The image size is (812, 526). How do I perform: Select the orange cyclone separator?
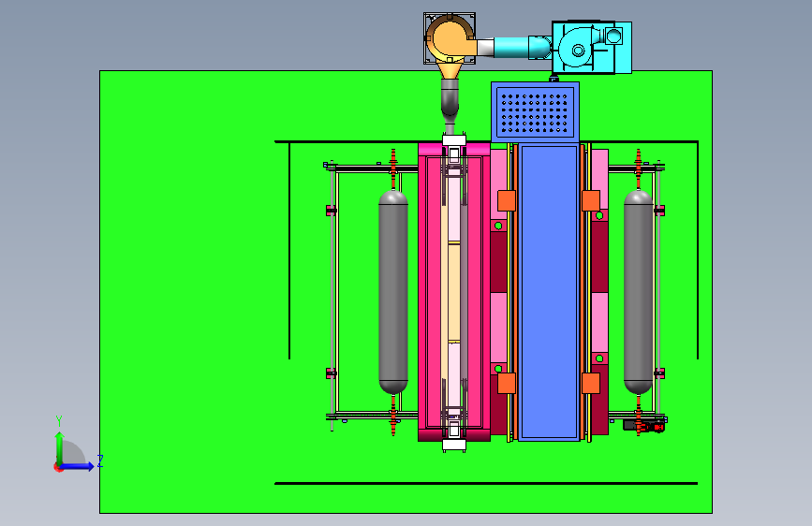point(450,38)
